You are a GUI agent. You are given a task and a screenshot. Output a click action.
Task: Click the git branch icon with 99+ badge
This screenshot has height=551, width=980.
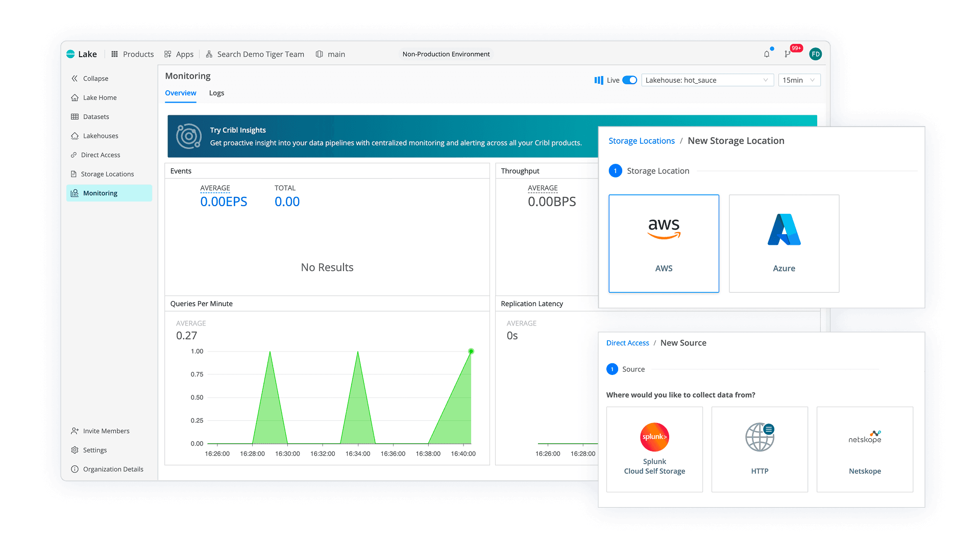point(788,54)
